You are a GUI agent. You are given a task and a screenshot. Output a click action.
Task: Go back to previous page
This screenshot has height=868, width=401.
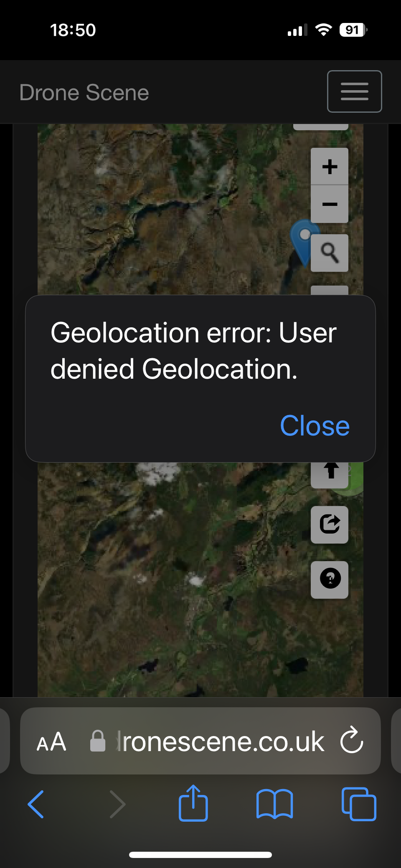(36, 804)
